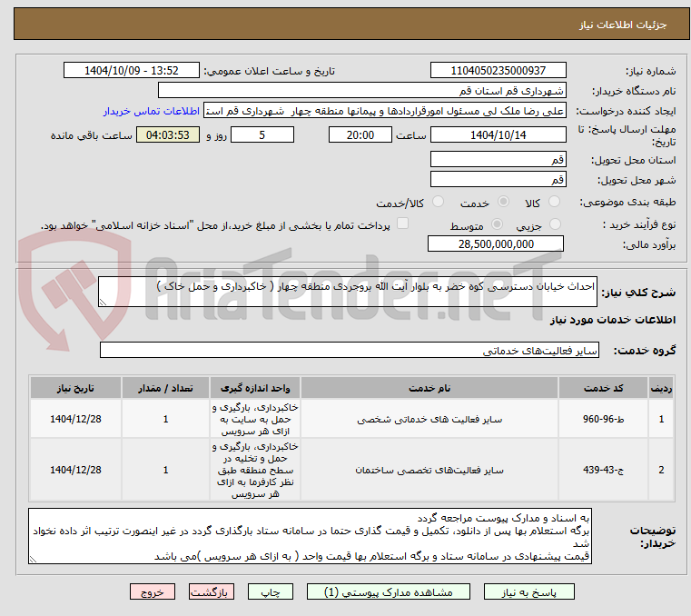This screenshot has width=691, height=616.
Task: Click service code ط-96-960 cell
Action: 603,419
